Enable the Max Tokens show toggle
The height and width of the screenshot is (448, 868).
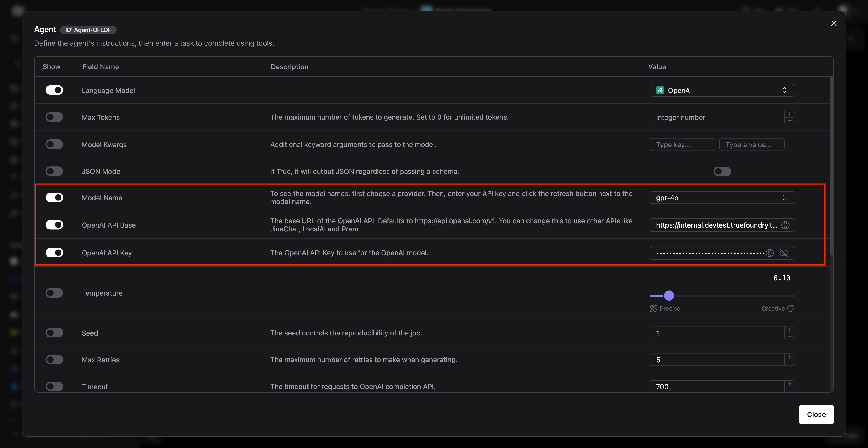tap(54, 117)
